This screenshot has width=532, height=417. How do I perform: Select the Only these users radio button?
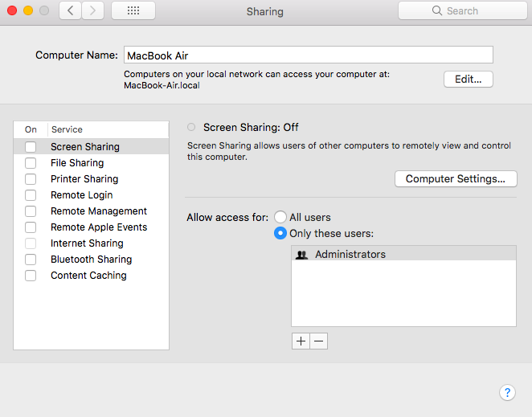pyautogui.click(x=280, y=234)
